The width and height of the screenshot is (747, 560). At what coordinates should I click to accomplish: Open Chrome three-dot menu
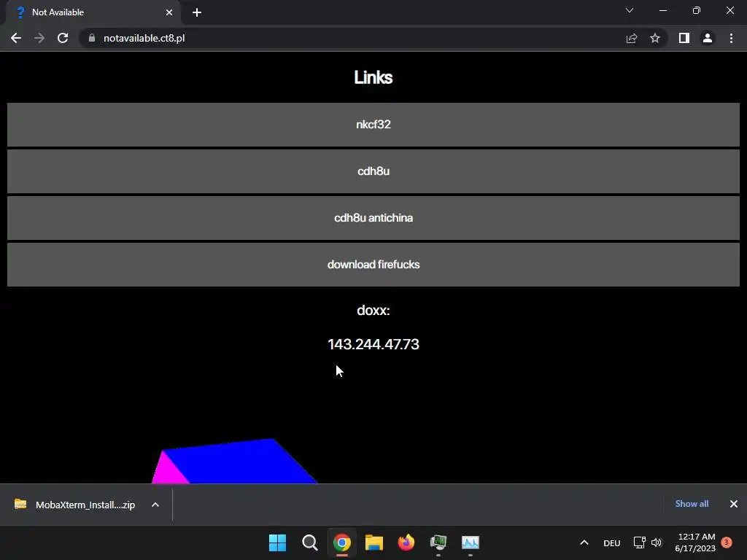pyautogui.click(x=731, y=38)
